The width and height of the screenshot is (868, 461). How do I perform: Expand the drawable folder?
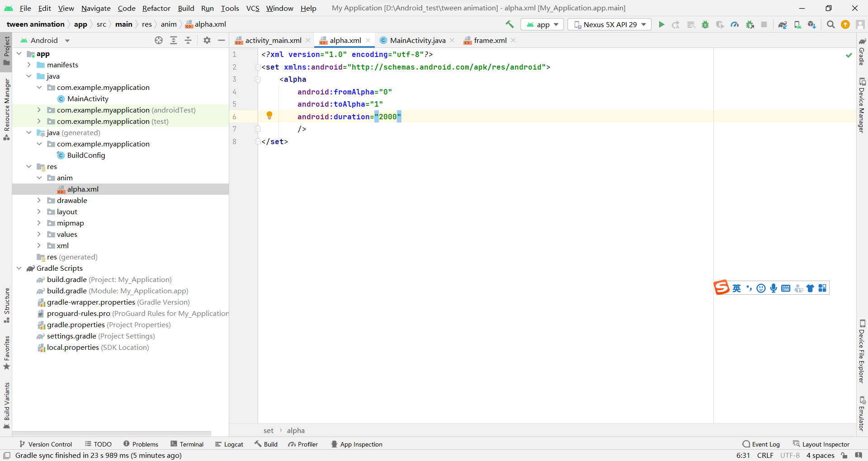39,200
